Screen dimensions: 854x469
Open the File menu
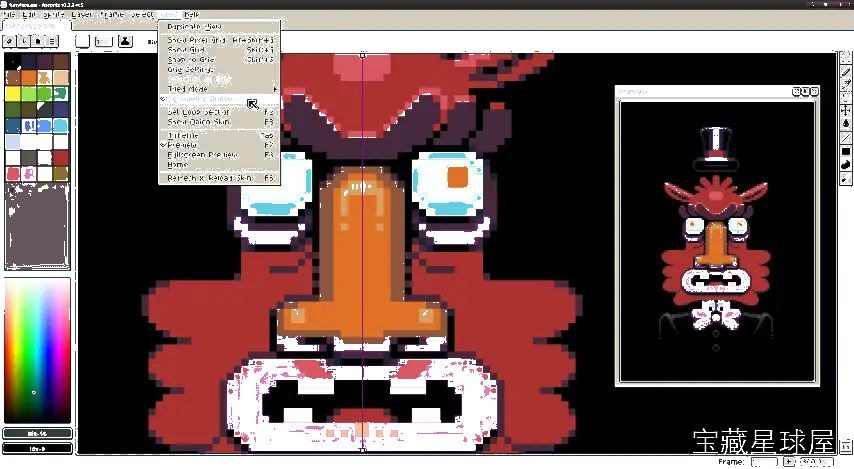click(x=9, y=15)
